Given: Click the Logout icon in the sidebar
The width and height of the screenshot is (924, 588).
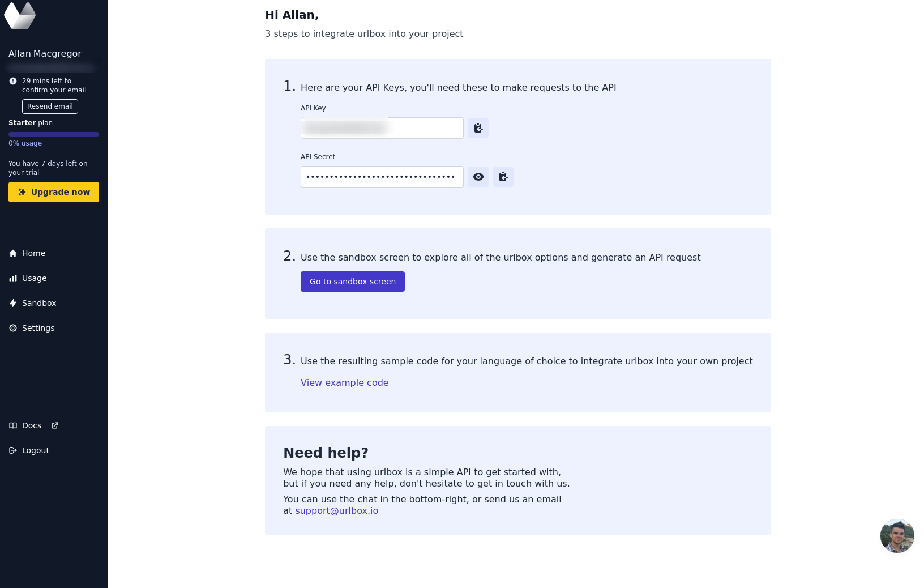Looking at the screenshot, I should click(13, 450).
